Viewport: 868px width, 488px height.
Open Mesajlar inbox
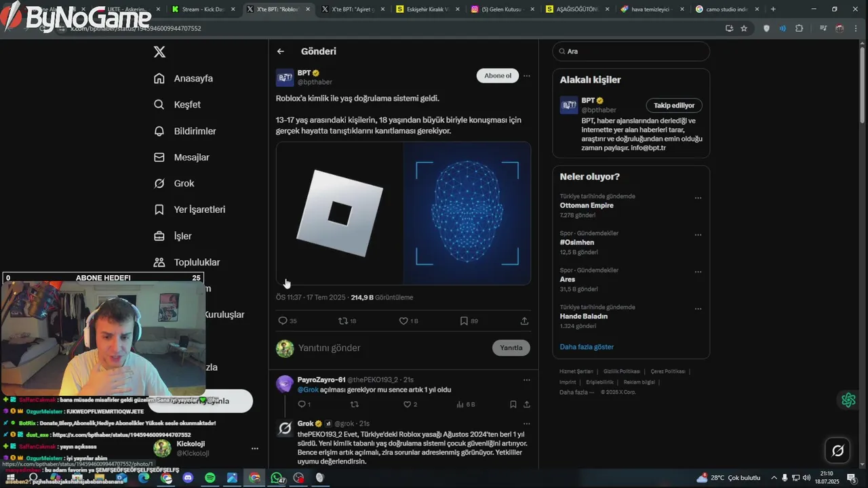coord(182,157)
